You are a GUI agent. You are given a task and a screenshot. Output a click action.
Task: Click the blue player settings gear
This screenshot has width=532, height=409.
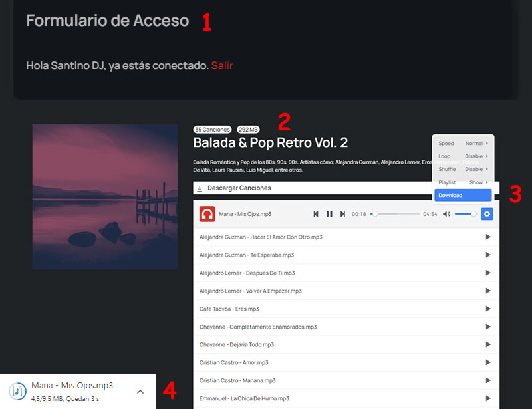point(487,214)
